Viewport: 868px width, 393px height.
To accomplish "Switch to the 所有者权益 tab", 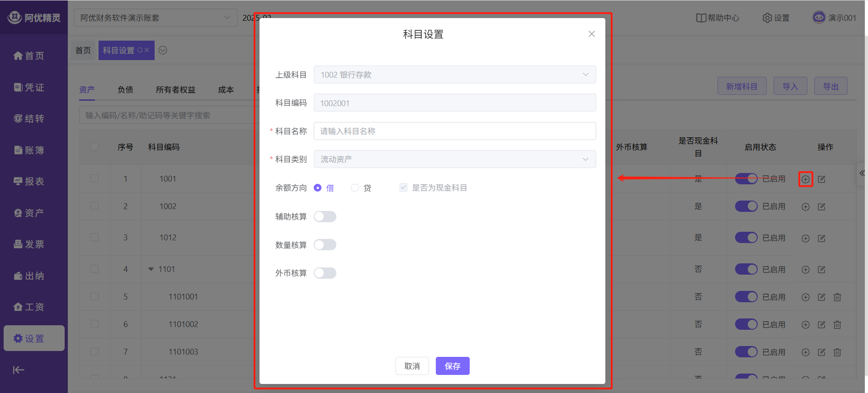I will point(175,90).
